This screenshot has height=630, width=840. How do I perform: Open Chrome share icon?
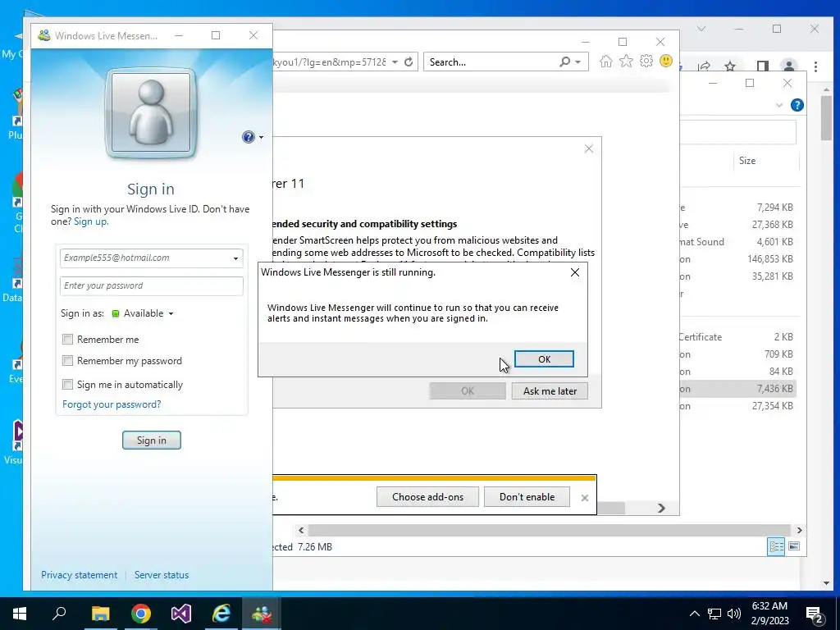[x=704, y=66]
